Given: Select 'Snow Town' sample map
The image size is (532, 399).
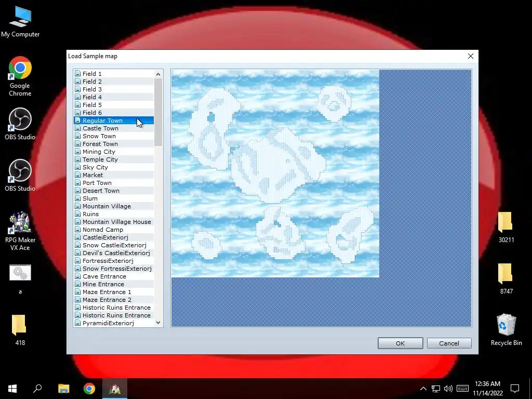Looking at the screenshot, I should click(x=114, y=136).
